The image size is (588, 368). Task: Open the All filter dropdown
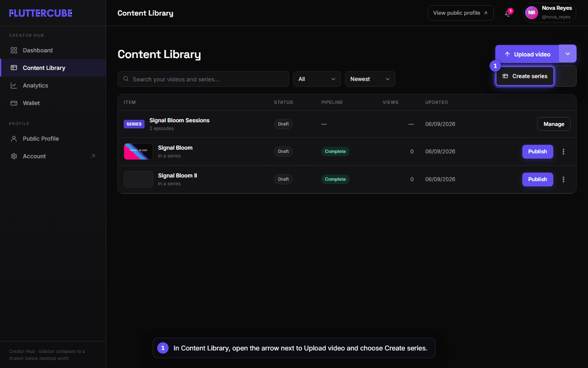(317, 79)
